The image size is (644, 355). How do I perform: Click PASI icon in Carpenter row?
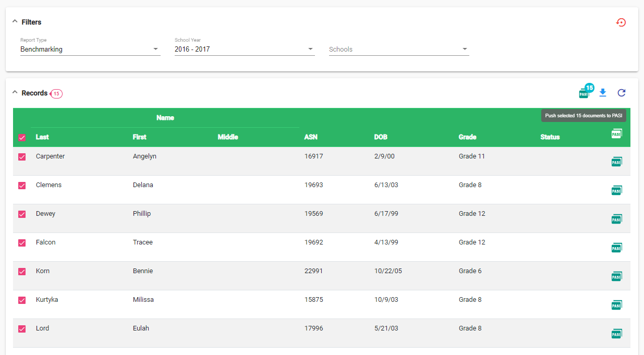[616, 162]
